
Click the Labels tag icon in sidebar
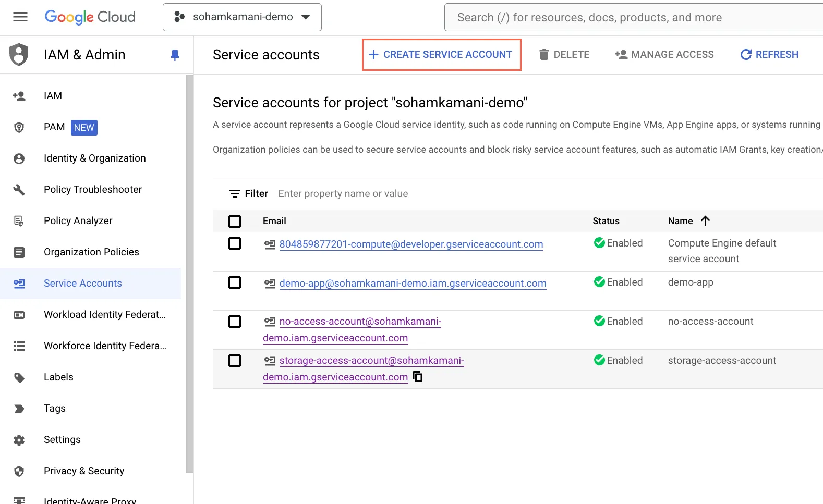[19, 377]
